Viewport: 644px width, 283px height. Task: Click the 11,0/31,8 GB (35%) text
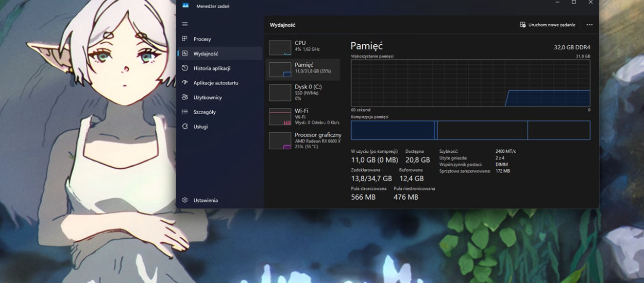point(313,71)
